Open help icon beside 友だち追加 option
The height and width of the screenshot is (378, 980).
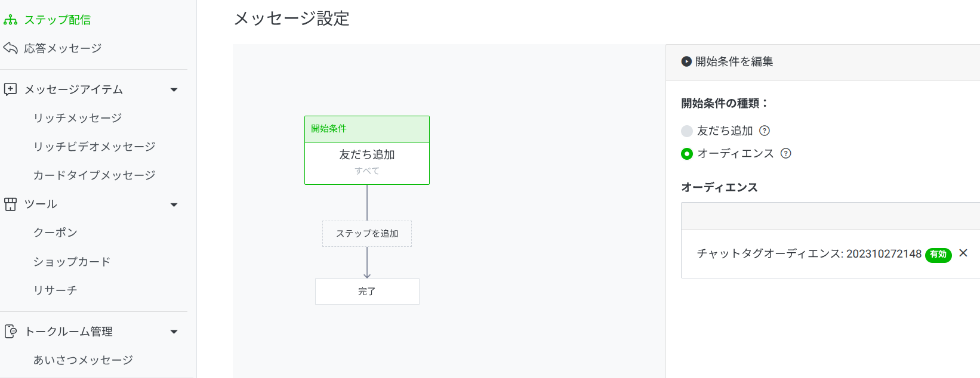(765, 131)
